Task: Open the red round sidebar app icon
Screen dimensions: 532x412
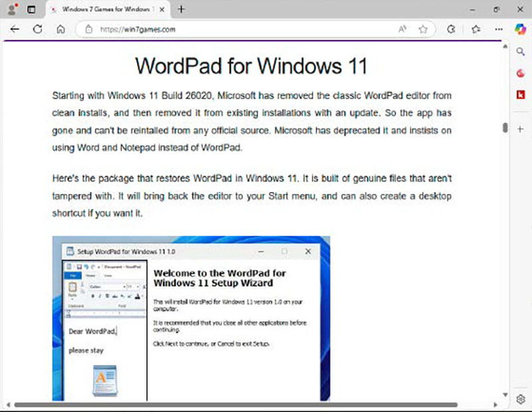Action: pos(521,73)
